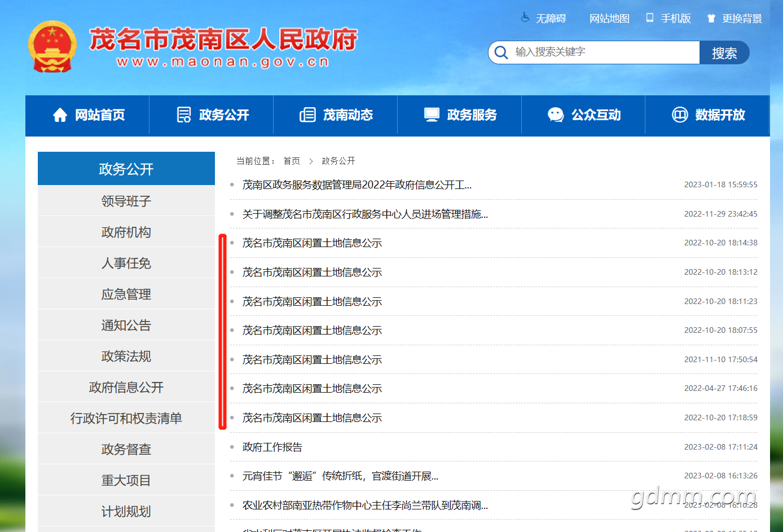Image resolution: width=783 pixels, height=532 pixels.
Task: Open 闲置土地信息公示 dated 2021-11-10 17:50:54
Action: point(312,360)
